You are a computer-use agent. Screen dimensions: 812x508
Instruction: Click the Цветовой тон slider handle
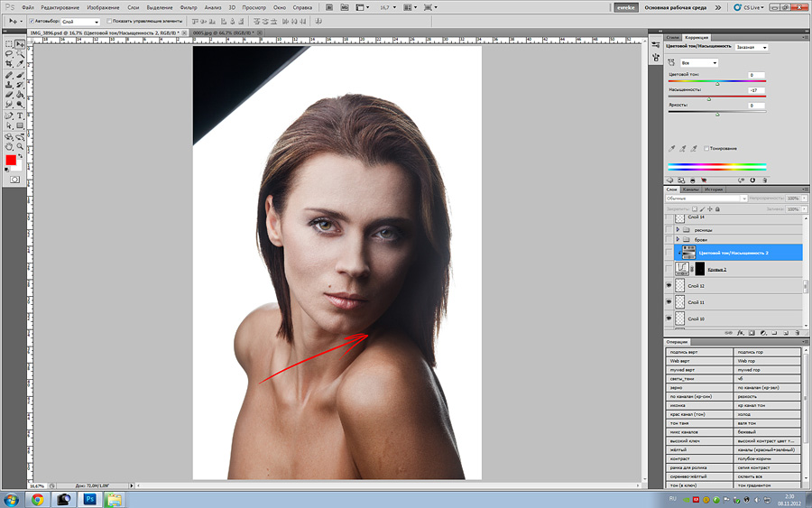(x=717, y=84)
